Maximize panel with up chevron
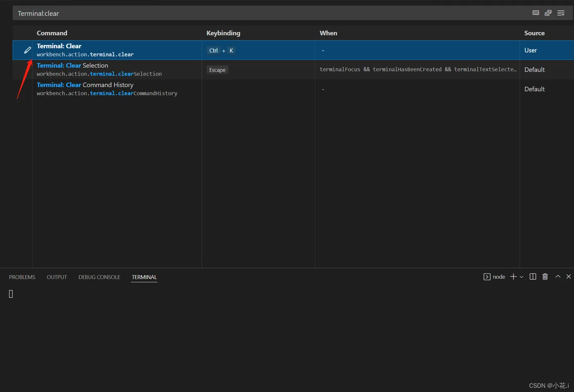This screenshot has height=392, width=574. tap(558, 276)
